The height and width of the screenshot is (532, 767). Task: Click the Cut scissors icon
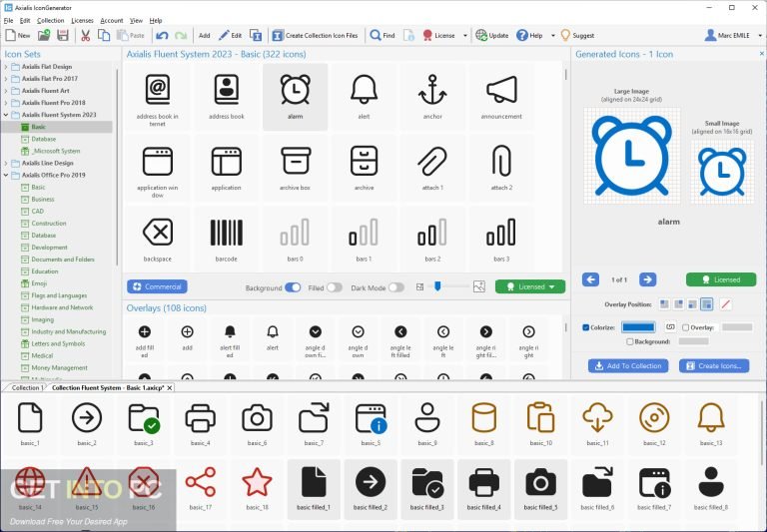pos(85,35)
